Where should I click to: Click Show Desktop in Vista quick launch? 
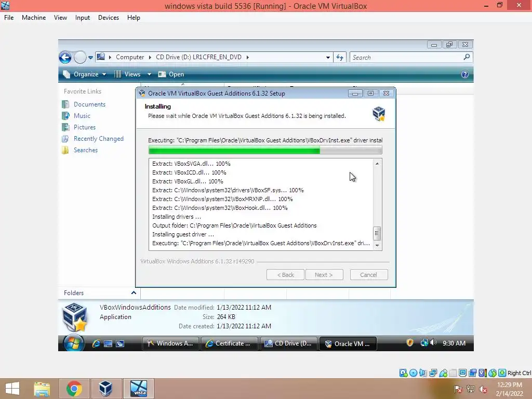coord(108,343)
